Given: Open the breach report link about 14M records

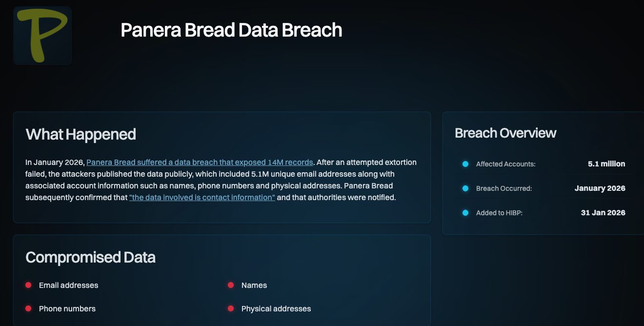Looking at the screenshot, I should 201,162.
